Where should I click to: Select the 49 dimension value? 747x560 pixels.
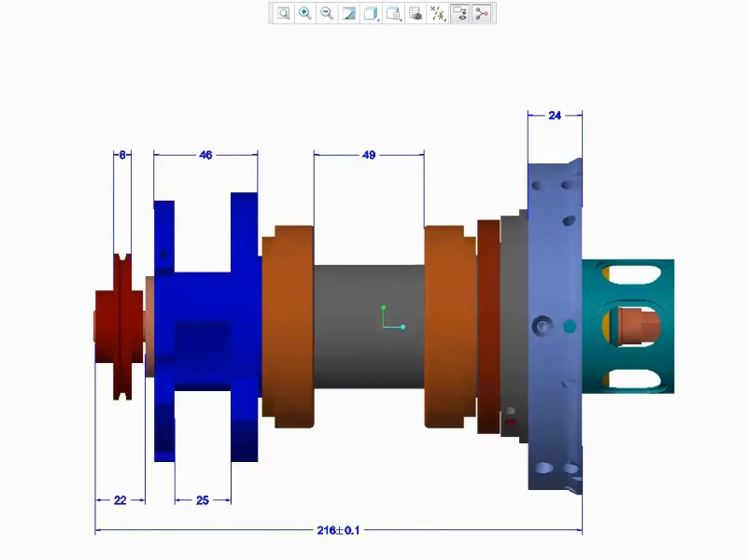tap(369, 155)
